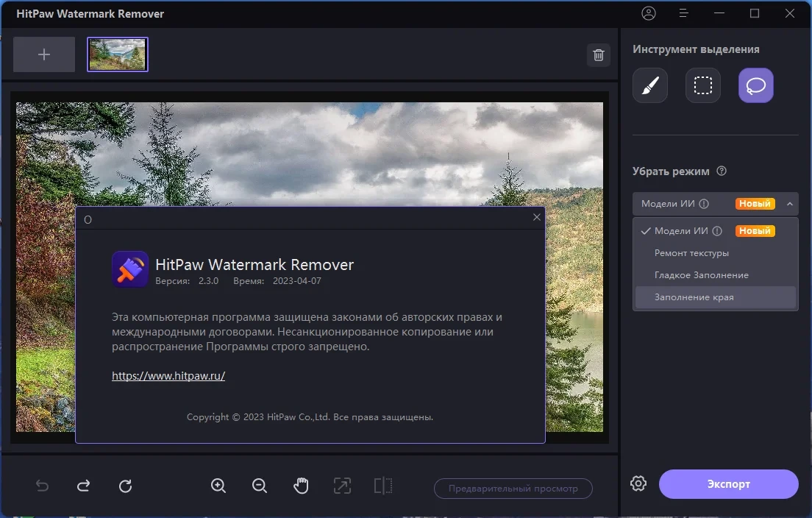Screen dimensions: 812x518
Task: Select the Rectangular marquee selection tool
Action: (x=702, y=85)
